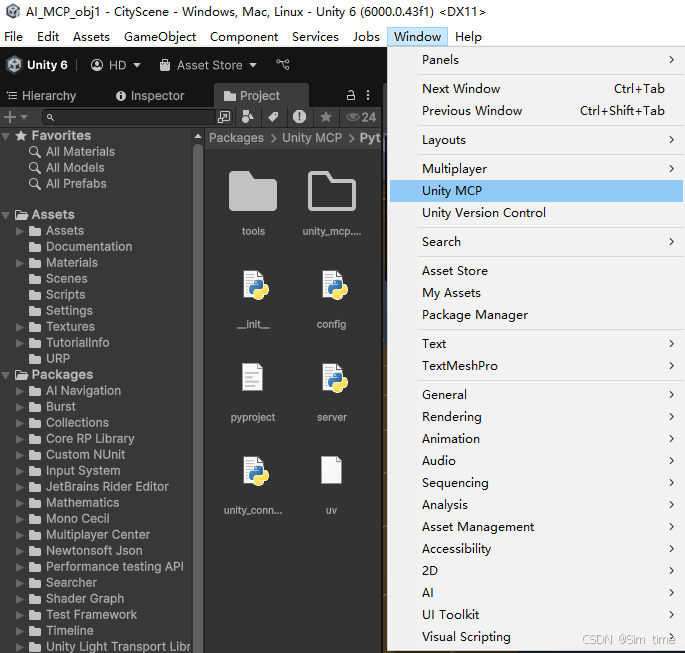
Task: Switch to the Inspector tab
Action: (150, 96)
